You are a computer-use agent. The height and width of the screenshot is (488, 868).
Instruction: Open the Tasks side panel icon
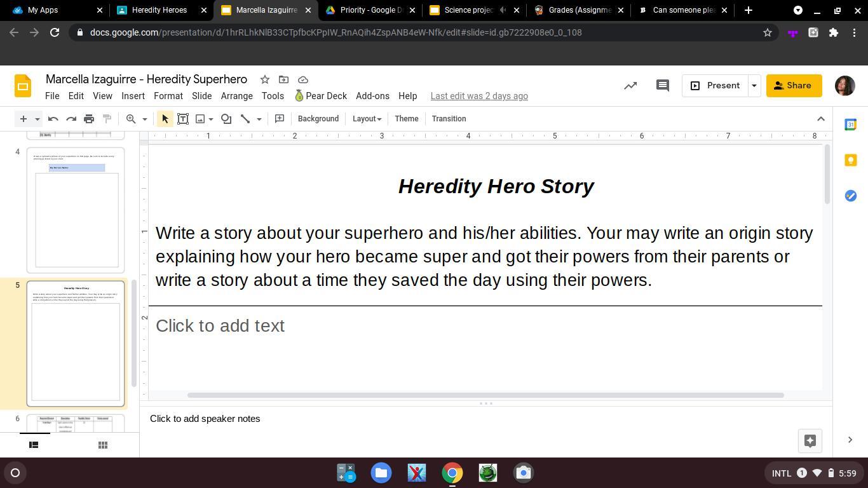point(850,196)
